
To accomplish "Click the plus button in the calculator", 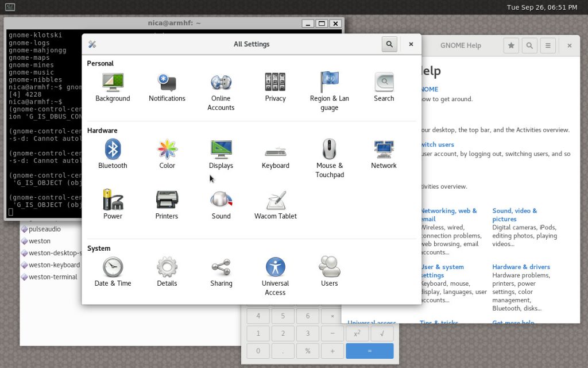I will 332,351.
